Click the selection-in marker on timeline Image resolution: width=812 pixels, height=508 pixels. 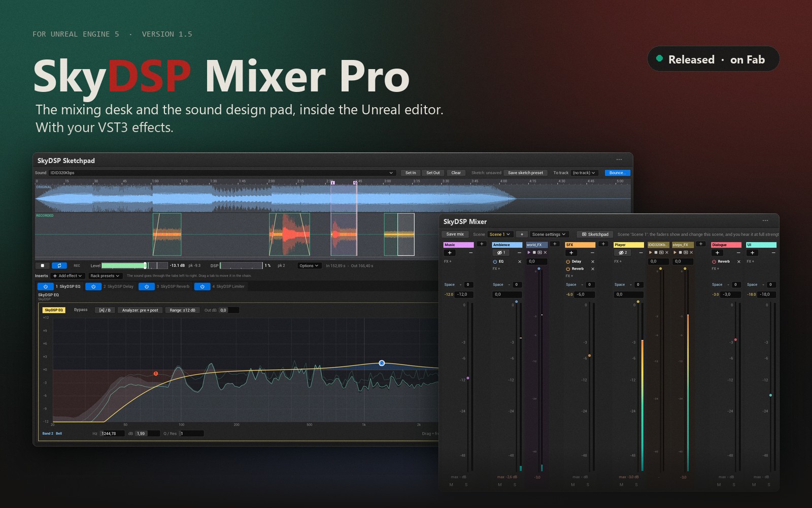[x=333, y=182]
